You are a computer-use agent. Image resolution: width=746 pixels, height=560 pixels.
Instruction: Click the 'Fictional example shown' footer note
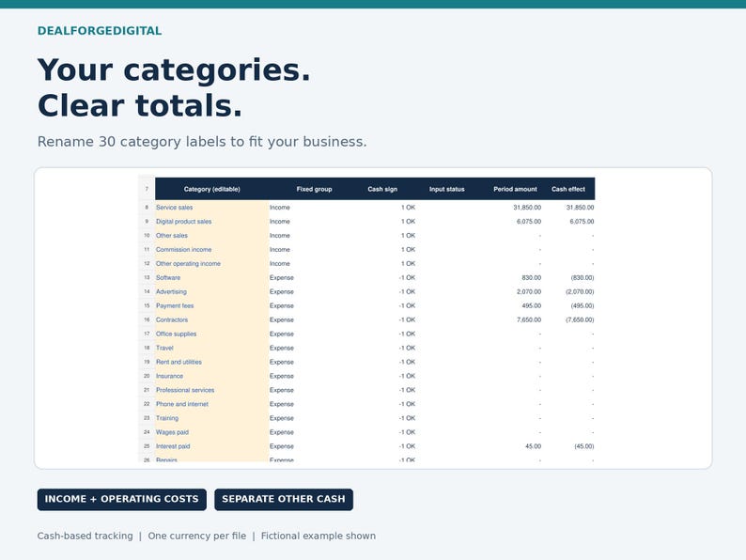pyautogui.click(x=319, y=536)
